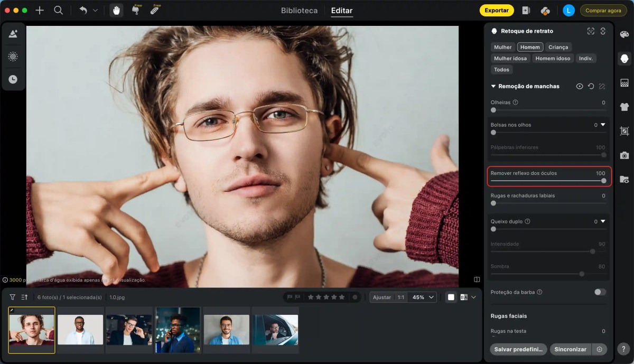Open the history clock panel
The height and width of the screenshot is (364, 634).
point(13,79)
